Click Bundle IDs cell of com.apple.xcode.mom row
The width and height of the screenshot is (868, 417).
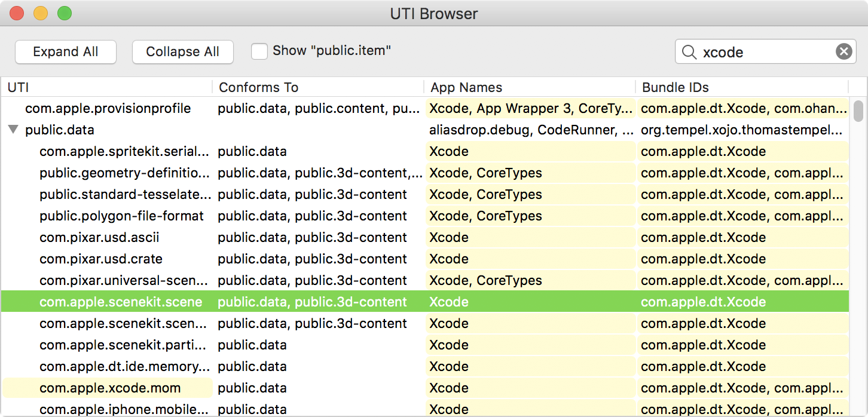[x=743, y=388]
